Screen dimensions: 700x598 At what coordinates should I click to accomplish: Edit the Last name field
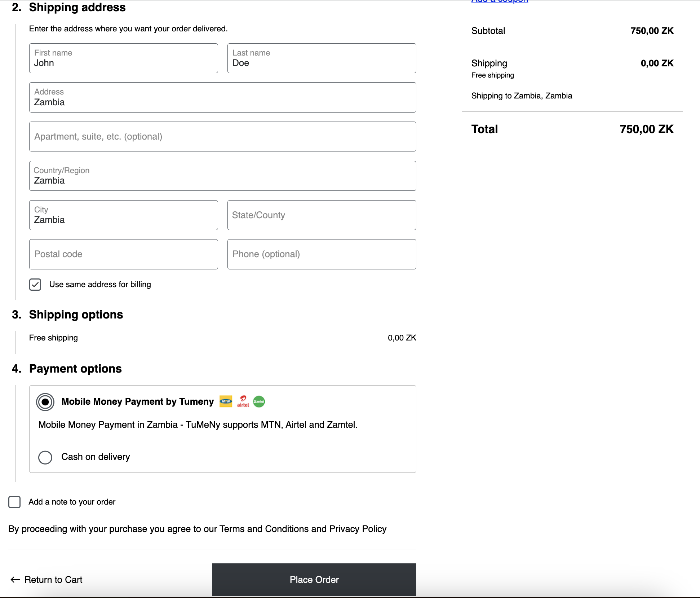click(x=322, y=58)
